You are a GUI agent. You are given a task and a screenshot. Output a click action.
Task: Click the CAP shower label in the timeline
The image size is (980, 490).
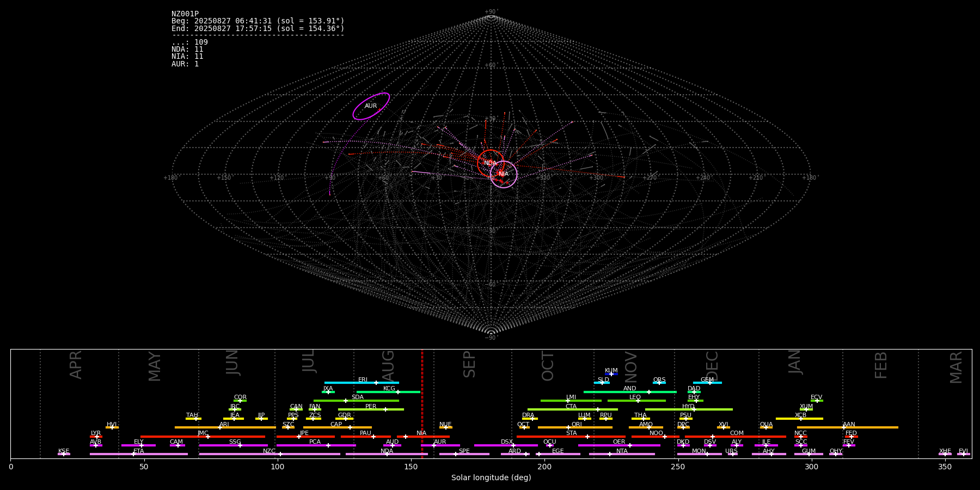[336, 425]
